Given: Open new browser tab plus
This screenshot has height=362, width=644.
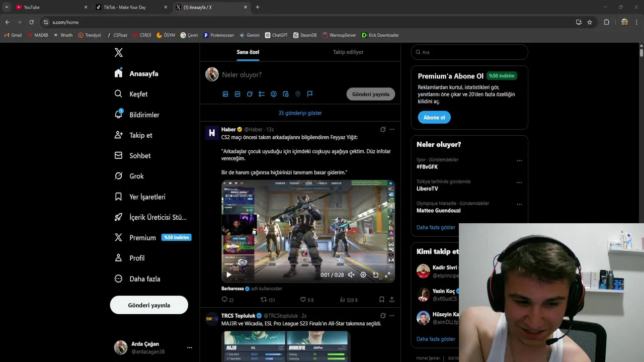Looking at the screenshot, I should click(258, 7).
